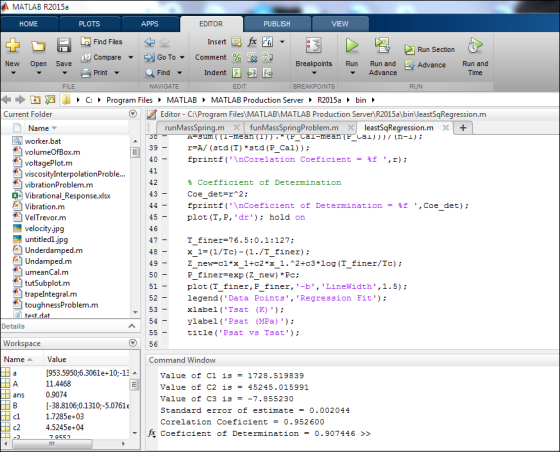Open the Find dropdown arrow
This screenshot has width=560, height=452.
tap(179, 72)
